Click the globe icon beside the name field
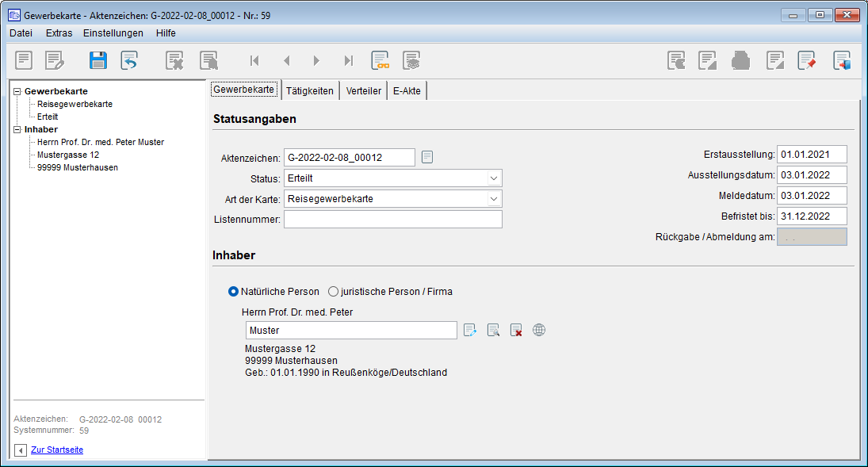The height and width of the screenshot is (467, 868). coord(539,330)
